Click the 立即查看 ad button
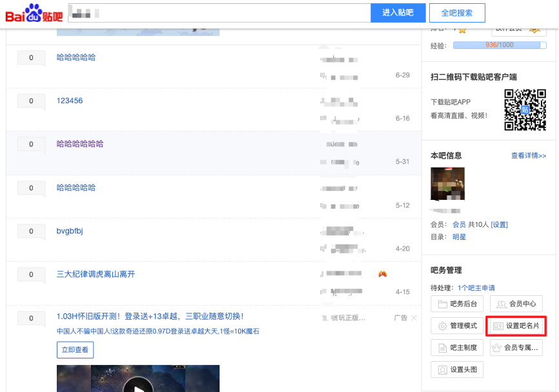Viewport: 559px width, 392px height. pyautogui.click(x=76, y=350)
